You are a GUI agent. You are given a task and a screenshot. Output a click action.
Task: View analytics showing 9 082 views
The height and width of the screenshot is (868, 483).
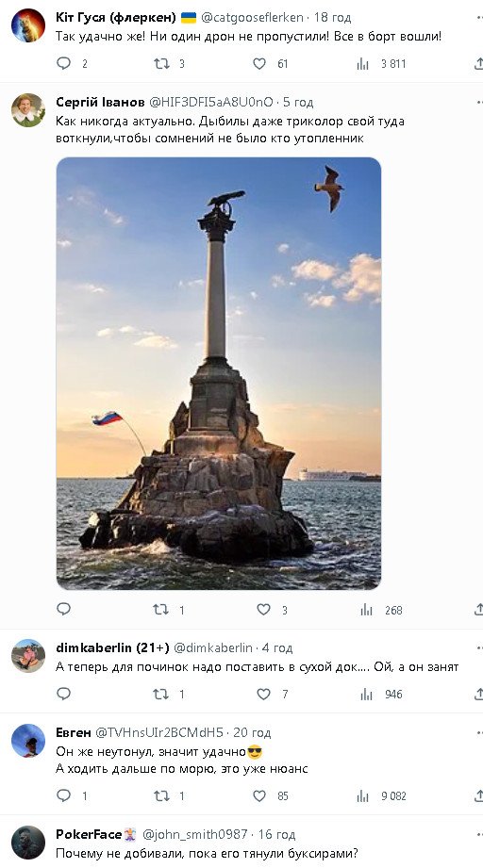click(363, 796)
